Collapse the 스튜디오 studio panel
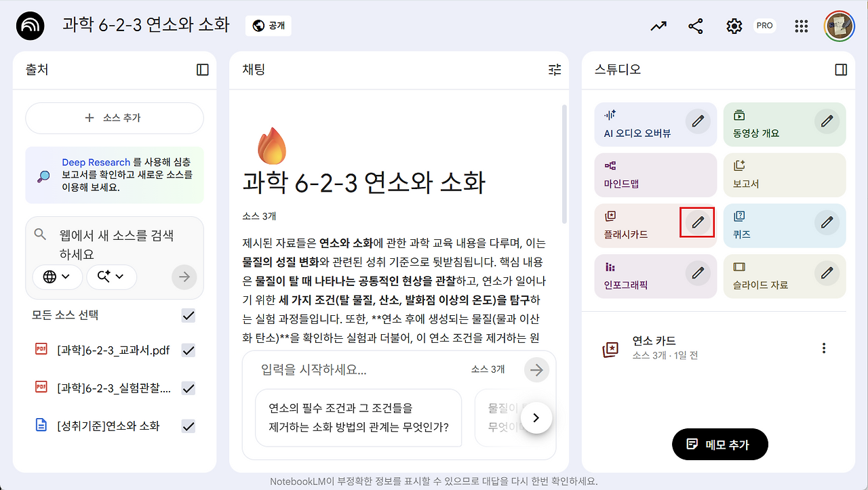 841,69
